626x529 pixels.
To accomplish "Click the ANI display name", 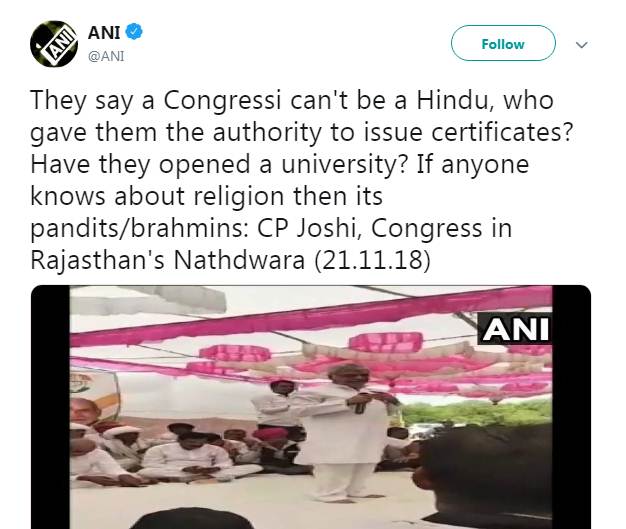I will (104, 32).
